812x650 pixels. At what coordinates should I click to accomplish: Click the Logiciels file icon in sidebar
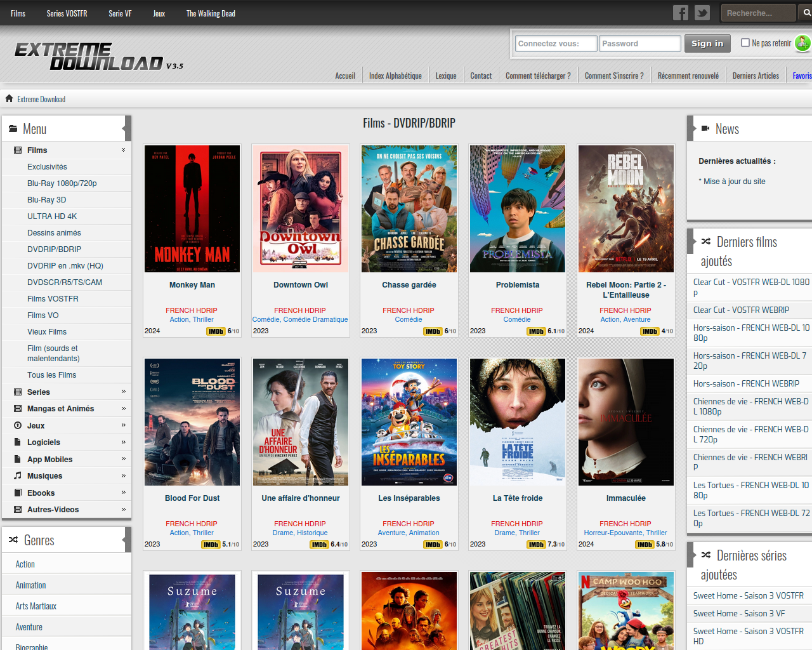[18, 442]
